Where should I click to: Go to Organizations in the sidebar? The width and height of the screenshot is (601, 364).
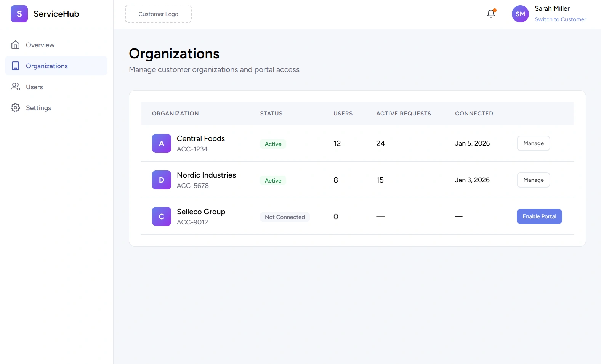pyautogui.click(x=46, y=66)
